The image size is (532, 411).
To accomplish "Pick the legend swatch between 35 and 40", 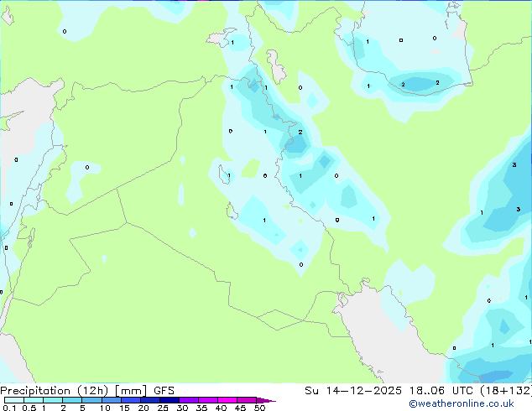I will pyautogui.click(x=208, y=400).
